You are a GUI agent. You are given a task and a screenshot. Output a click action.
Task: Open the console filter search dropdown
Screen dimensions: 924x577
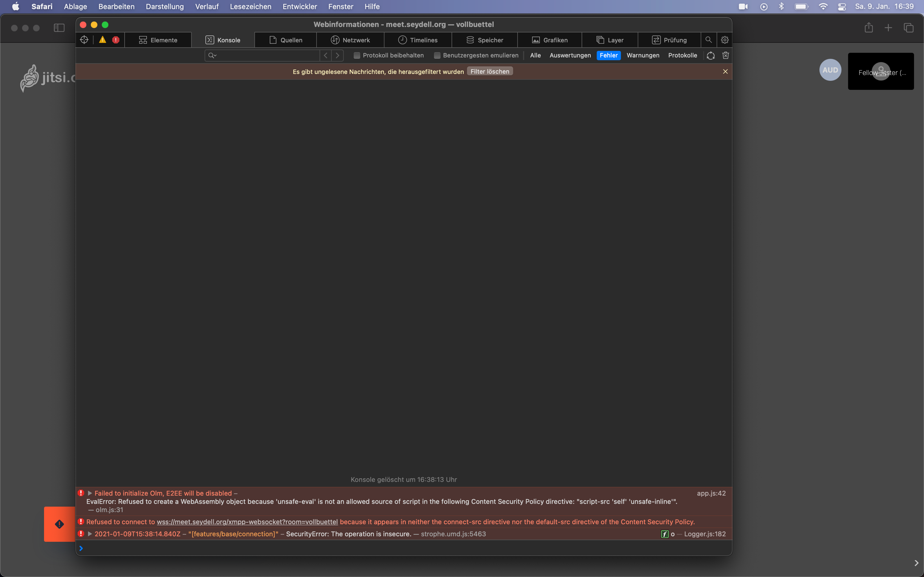(212, 56)
